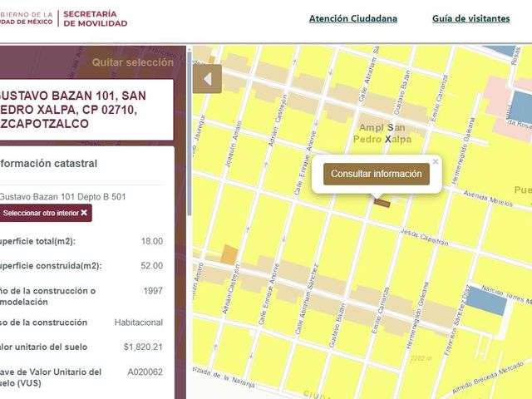This screenshot has width=532, height=399.
Task: Click the VUS key value A020062
Action: [x=145, y=372]
